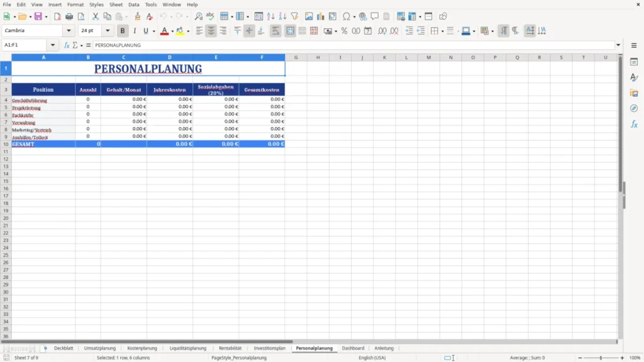Open the sidebar Functions fx icon

[x=634, y=124]
